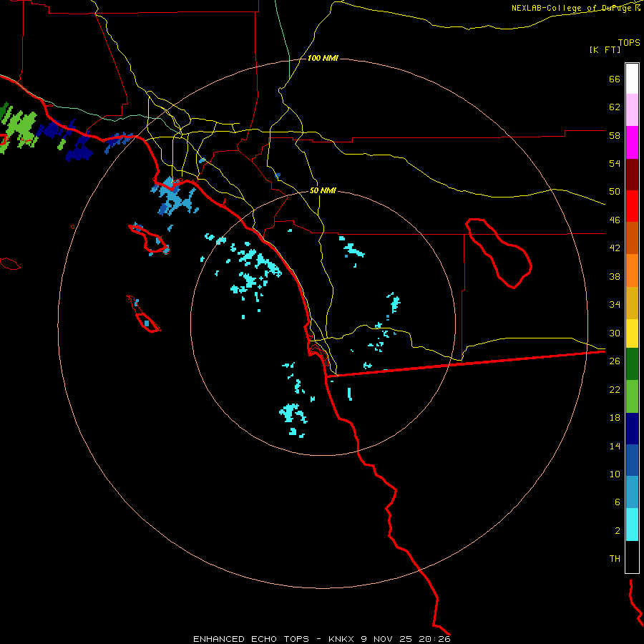644x644 pixels.
Task: Click the bright red legend swatch
Action: [x=632, y=206]
